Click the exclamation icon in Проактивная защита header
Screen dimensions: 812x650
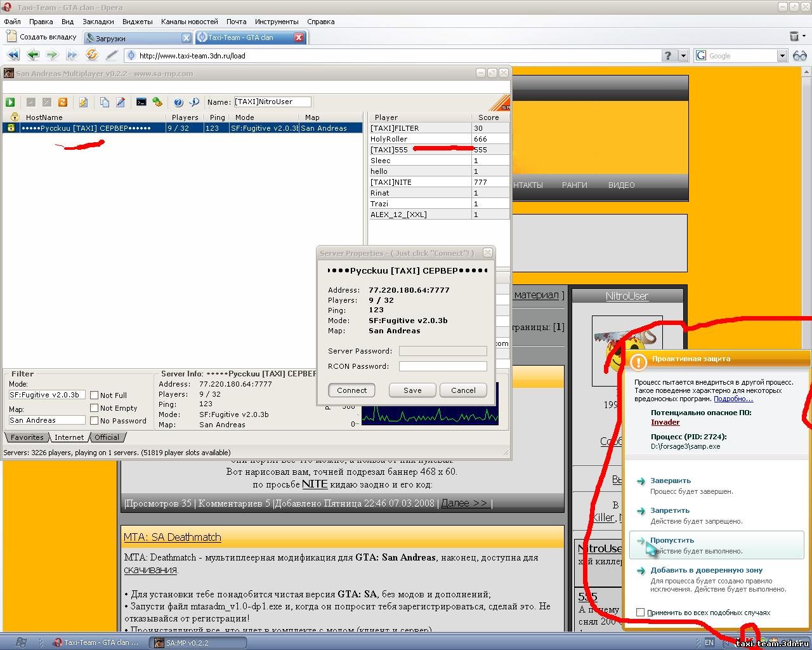pyautogui.click(x=639, y=362)
